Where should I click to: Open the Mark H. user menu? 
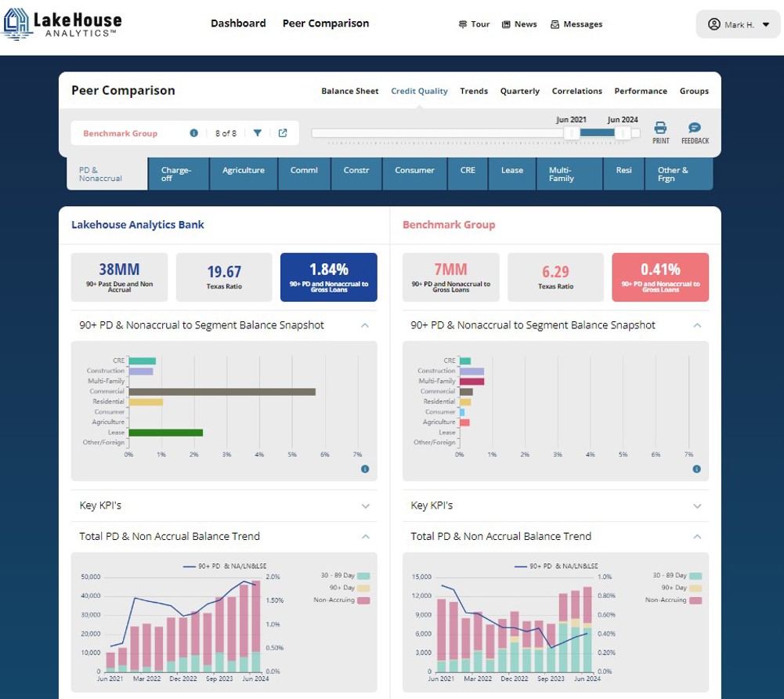[x=738, y=24]
